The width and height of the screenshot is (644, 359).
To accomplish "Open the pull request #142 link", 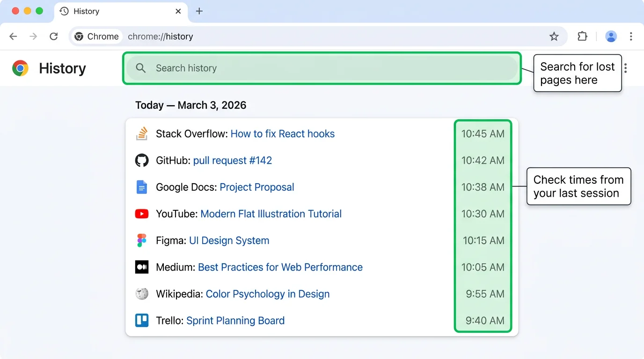I will (232, 160).
